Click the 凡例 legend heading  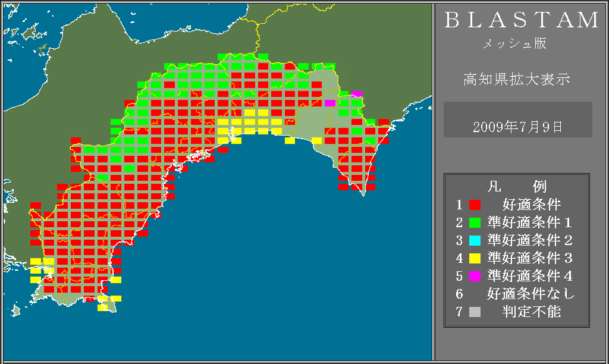tap(517, 187)
